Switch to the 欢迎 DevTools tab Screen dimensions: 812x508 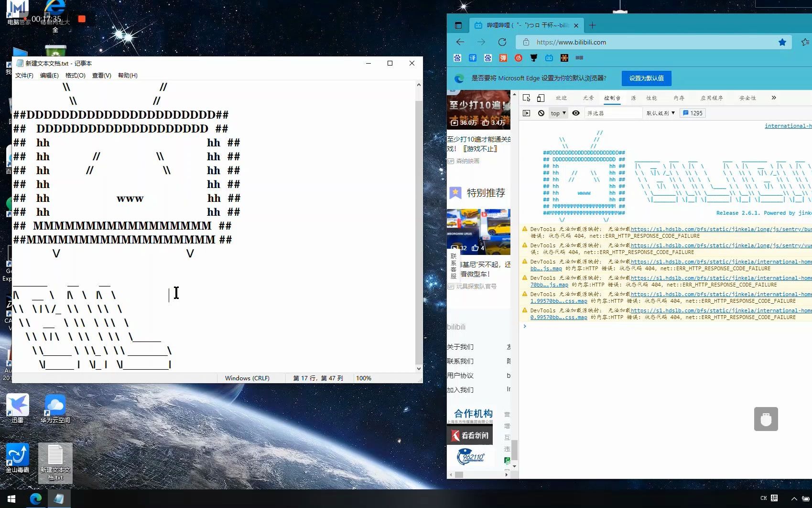pos(561,98)
